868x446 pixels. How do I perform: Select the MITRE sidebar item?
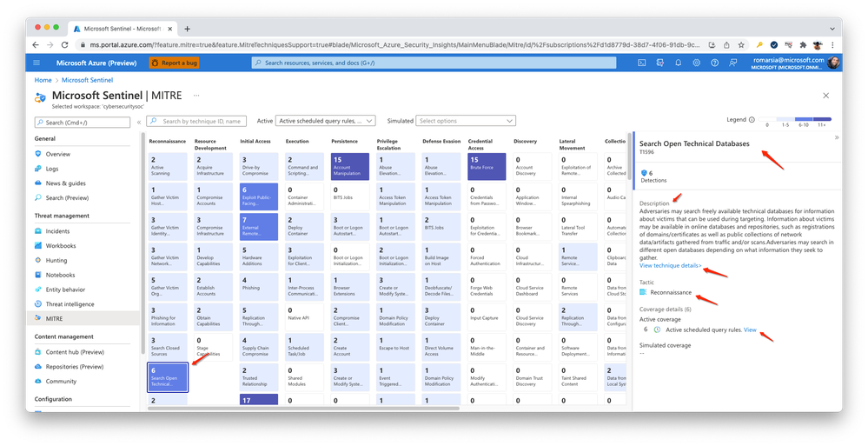[83, 318]
